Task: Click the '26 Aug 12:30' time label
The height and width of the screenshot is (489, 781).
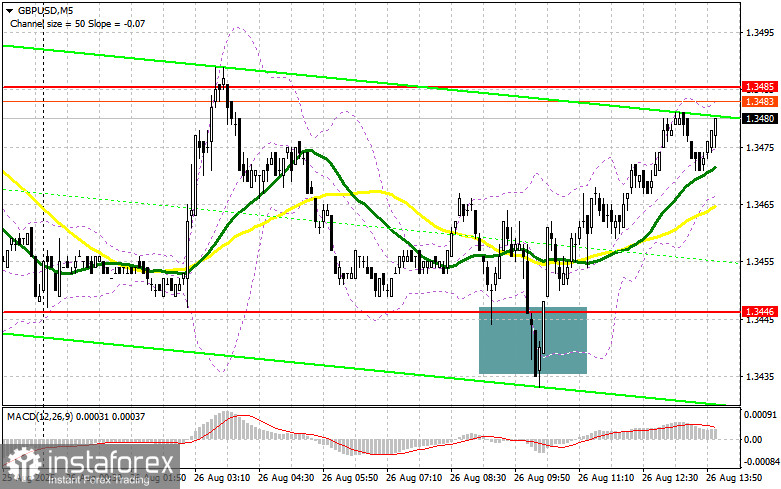Action: click(x=670, y=478)
